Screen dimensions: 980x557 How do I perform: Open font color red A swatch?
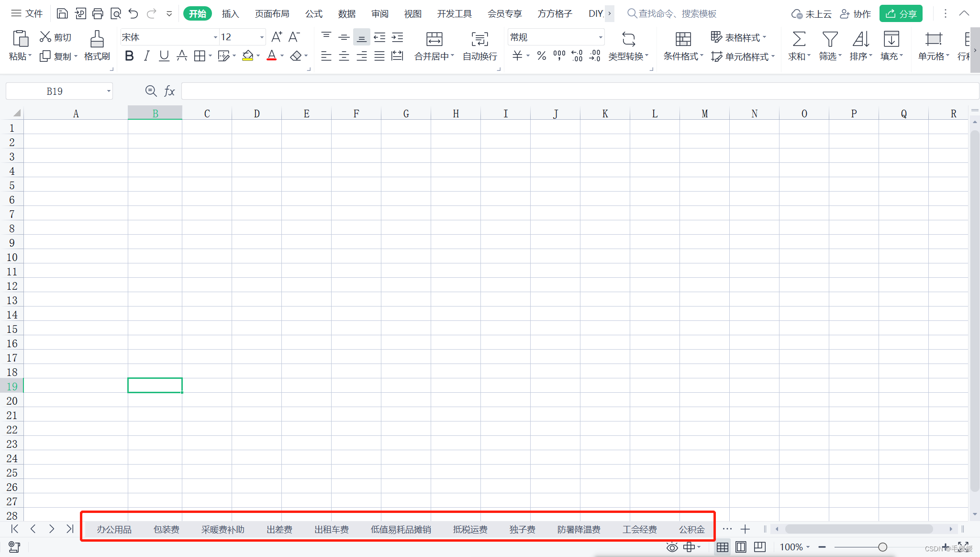click(x=271, y=56)
